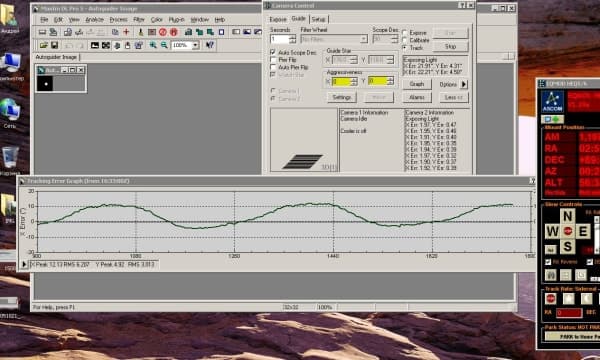
Task: Click the brown rectangle toolbar icon
Action: pyautogui.click(x=152, y=32)
